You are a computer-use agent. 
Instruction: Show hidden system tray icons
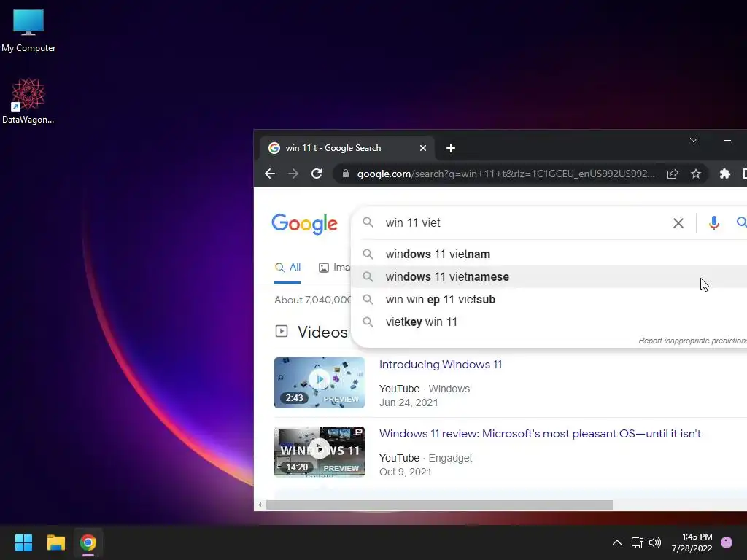[x=616, y=542]
